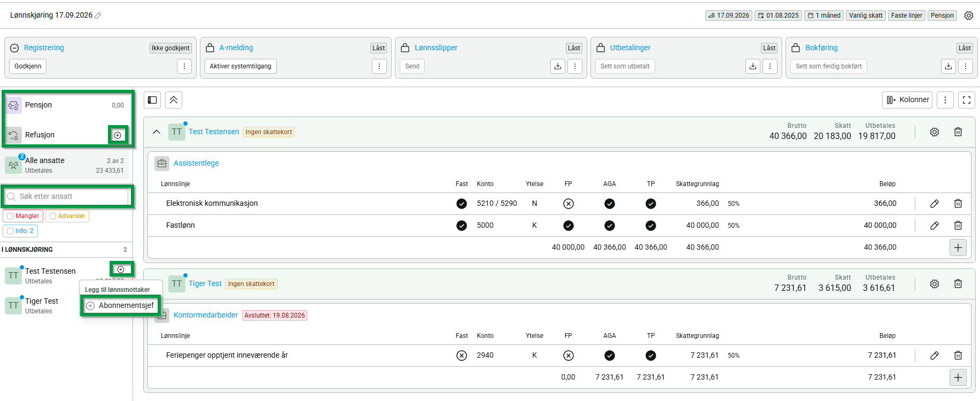Delete Tiger Test from payroll run
The width and height of the screenshot is (980, 401).
[x=958, y=284]
